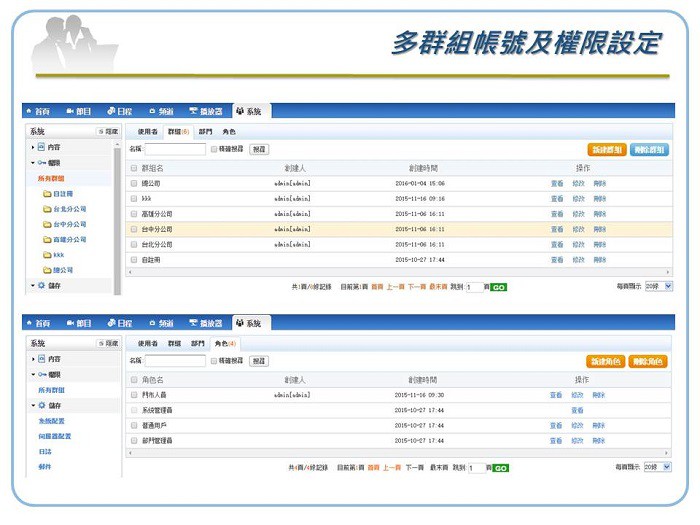700x525 pixels.
Task: Click the 新建群組 button
Action: pyautogui.click(x=607, y=149)
